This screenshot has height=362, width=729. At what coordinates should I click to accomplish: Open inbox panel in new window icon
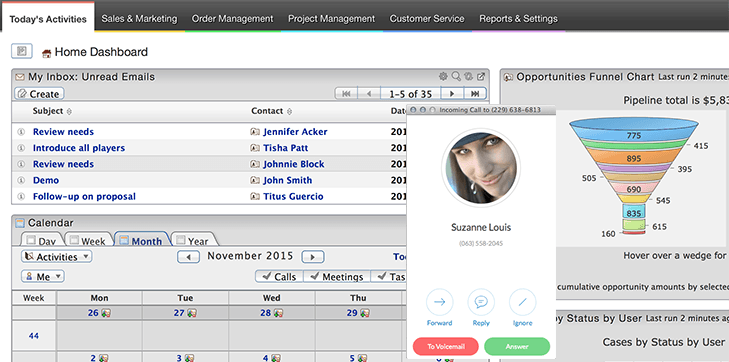pyautogui.click(x=481, y=76)
